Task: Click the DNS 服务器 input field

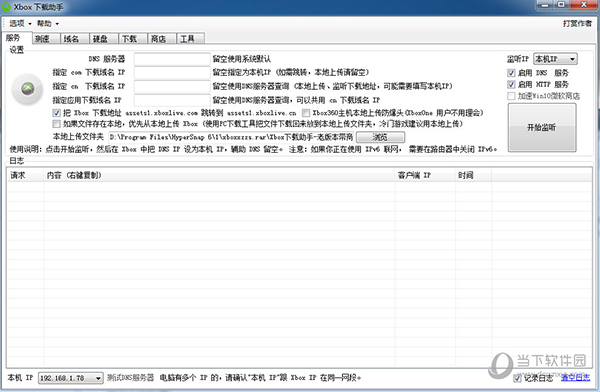Action: point(172,59)
